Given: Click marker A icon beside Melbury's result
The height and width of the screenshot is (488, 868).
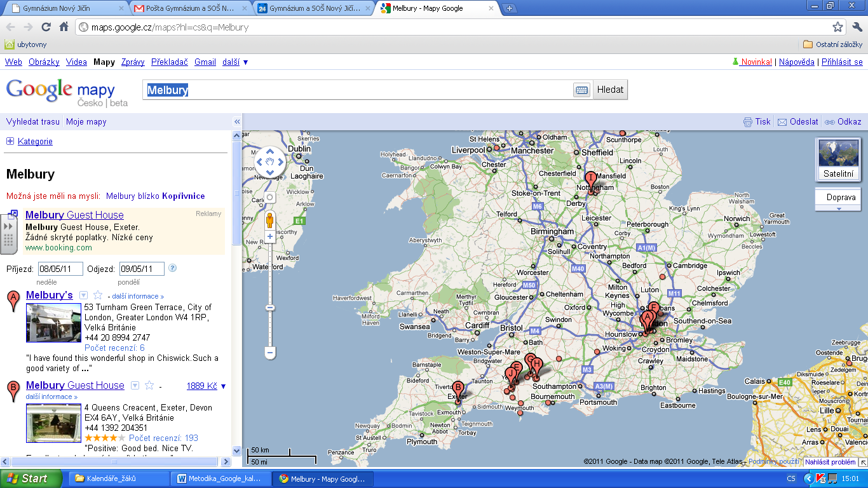Looking at the screenshot, I should point(12,301).
